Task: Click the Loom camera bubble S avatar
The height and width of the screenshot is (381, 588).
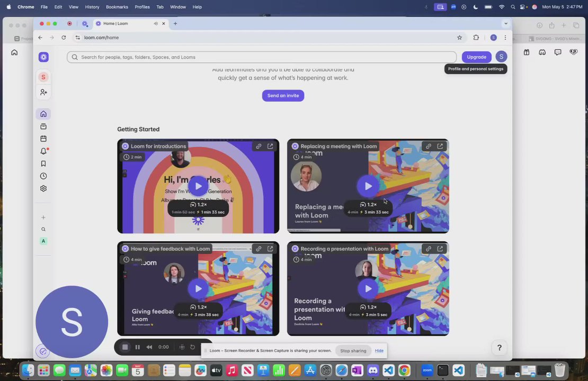Action: 72,322
